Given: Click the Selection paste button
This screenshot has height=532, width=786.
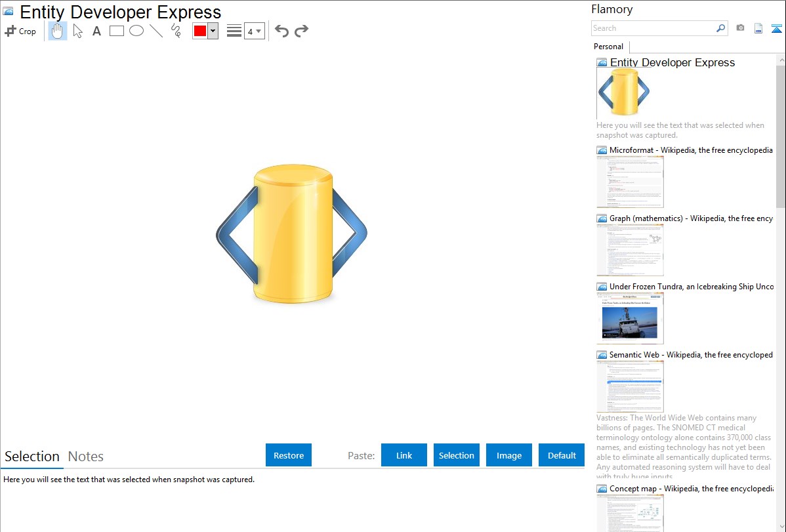Looking at the screenshot, I should point(457,455).
